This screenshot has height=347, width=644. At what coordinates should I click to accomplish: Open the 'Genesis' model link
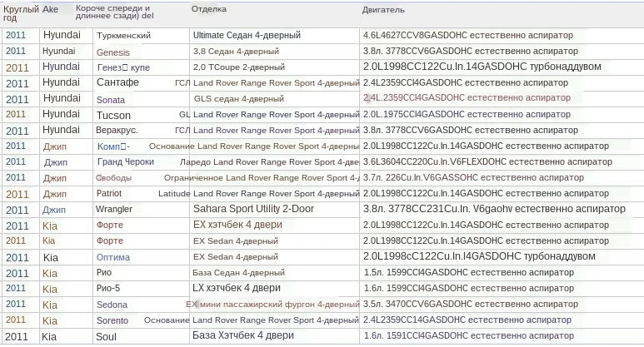[x=113, y=52]
